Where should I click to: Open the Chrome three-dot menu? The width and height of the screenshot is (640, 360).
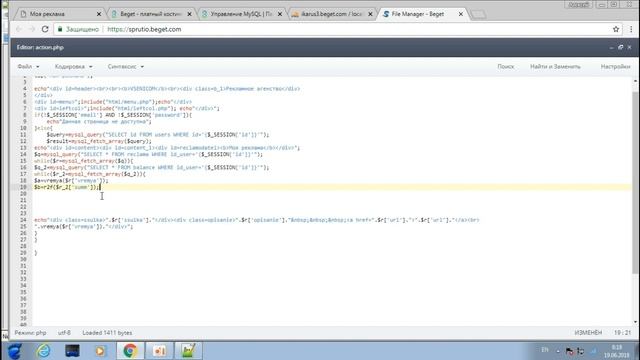coord(631,29)
